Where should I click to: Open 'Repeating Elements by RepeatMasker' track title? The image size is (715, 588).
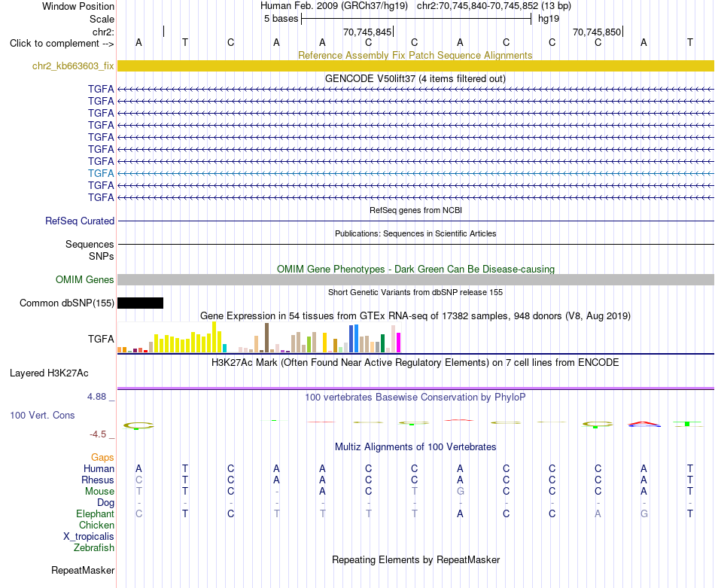tap(416, 559)
